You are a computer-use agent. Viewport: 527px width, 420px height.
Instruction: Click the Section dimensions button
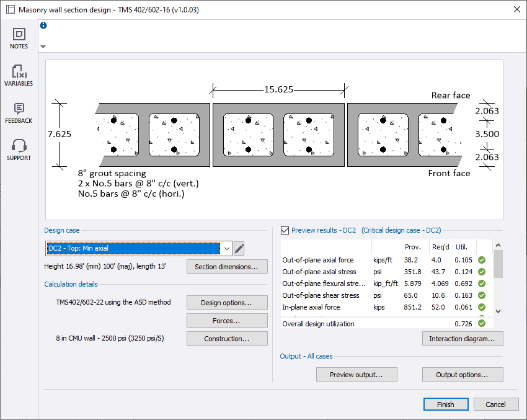pyautogui.click(x=227, y=267)
